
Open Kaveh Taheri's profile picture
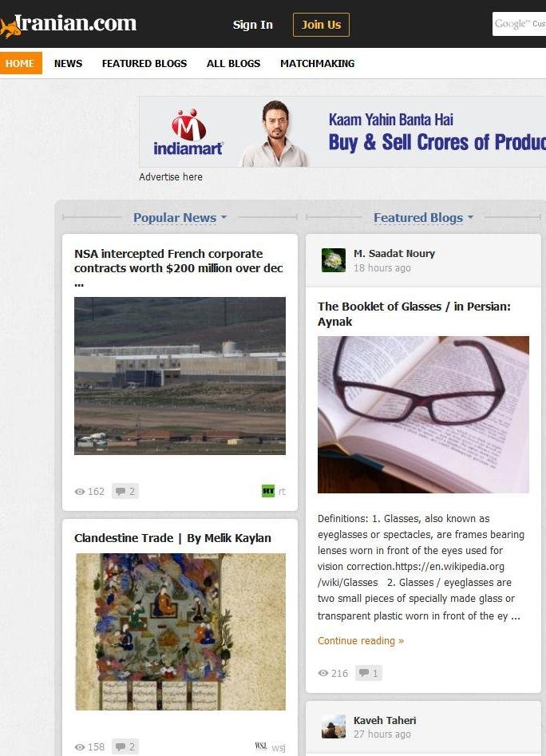click(334, 726)
